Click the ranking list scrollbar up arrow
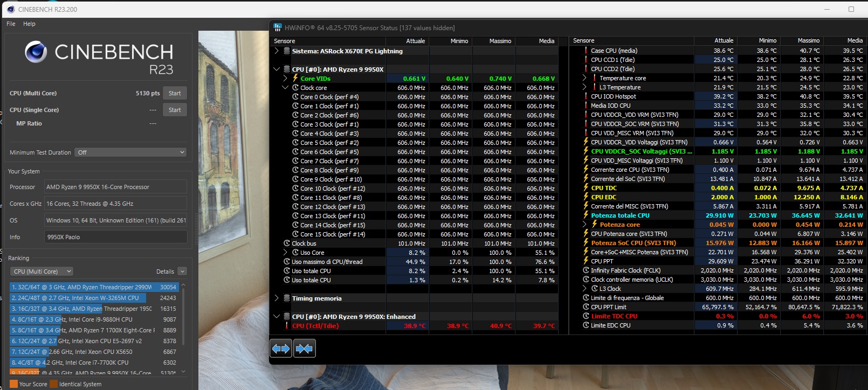This screenshot has height=390, width=868. point(183,285)
